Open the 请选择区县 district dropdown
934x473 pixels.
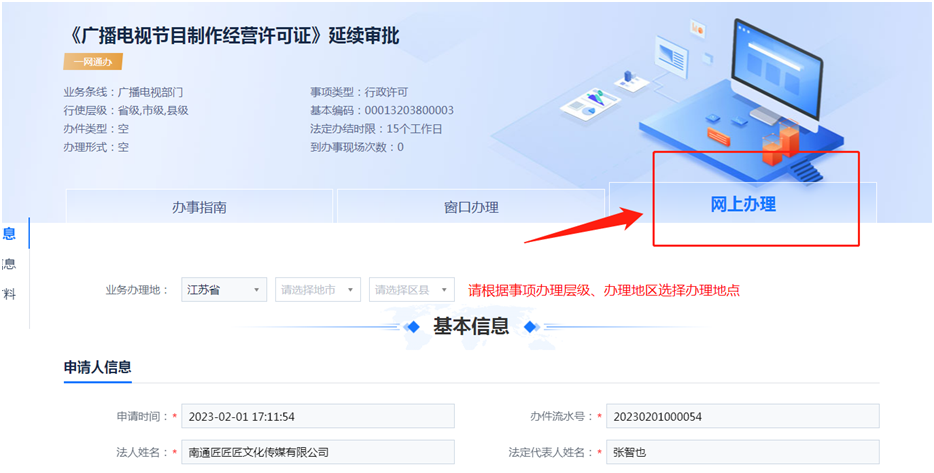(412, 290)
